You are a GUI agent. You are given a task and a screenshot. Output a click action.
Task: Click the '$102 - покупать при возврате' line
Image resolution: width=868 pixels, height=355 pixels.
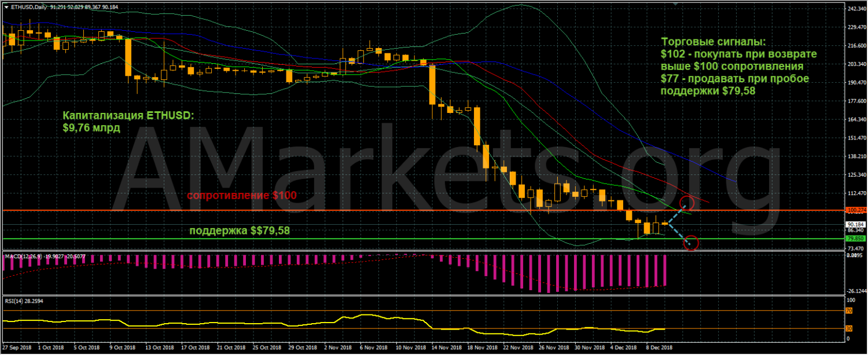738,54
